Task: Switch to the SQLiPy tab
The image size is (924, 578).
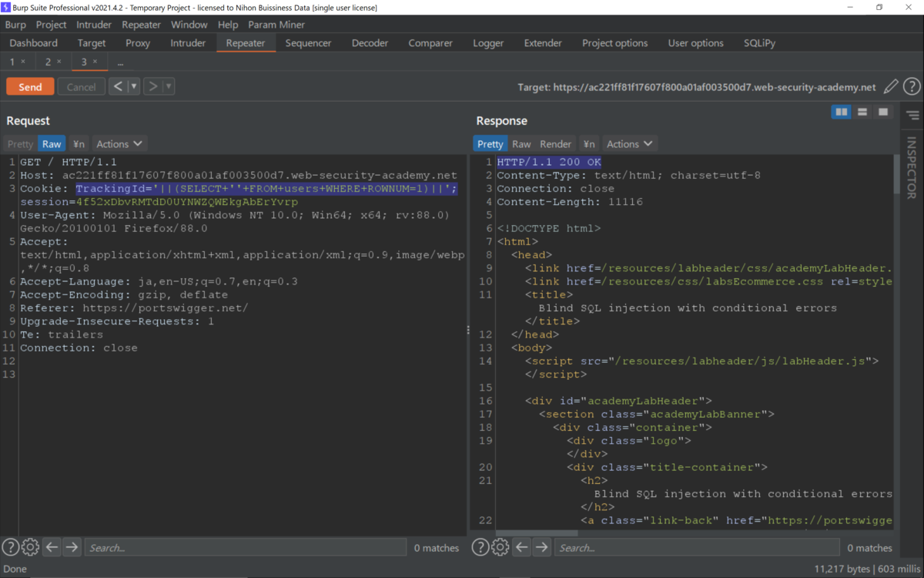Action: pyautogui.click(x=760, y=43)
